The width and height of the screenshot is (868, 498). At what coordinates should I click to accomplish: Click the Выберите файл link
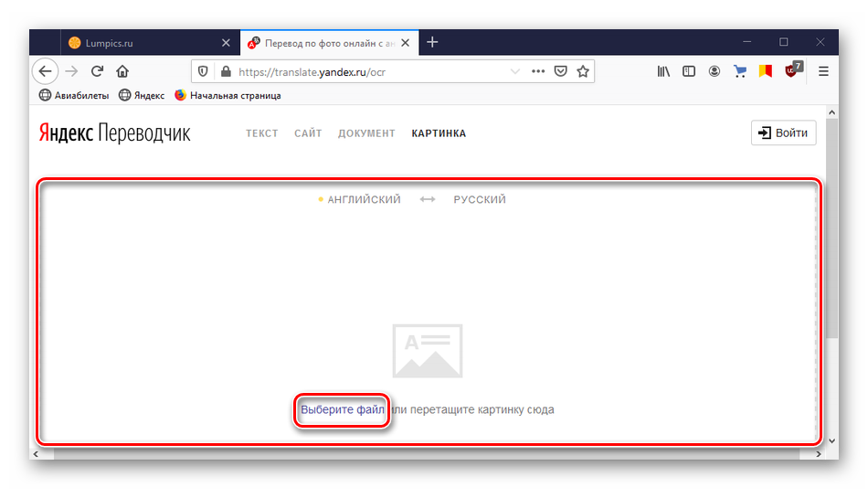click(342, 409)
